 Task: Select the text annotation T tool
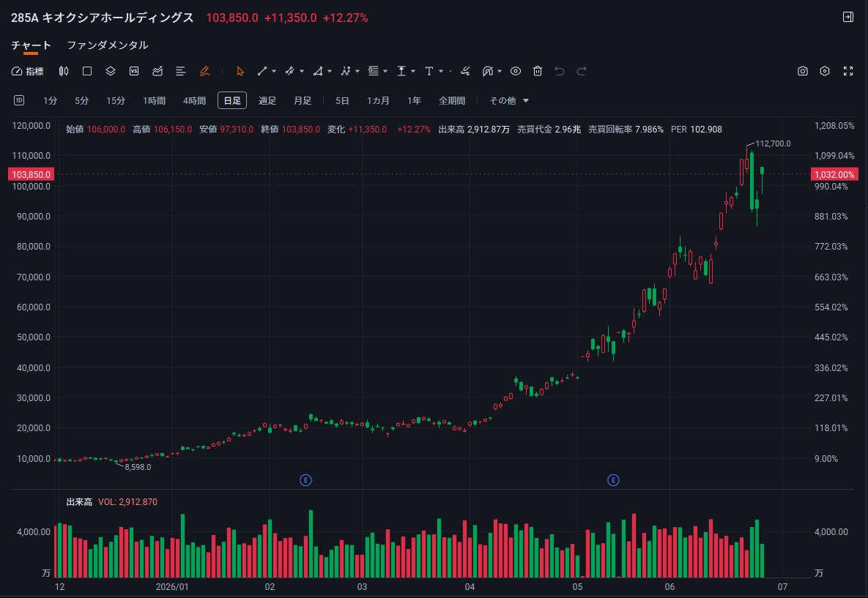pyautogui.click(x=429, y=71)
